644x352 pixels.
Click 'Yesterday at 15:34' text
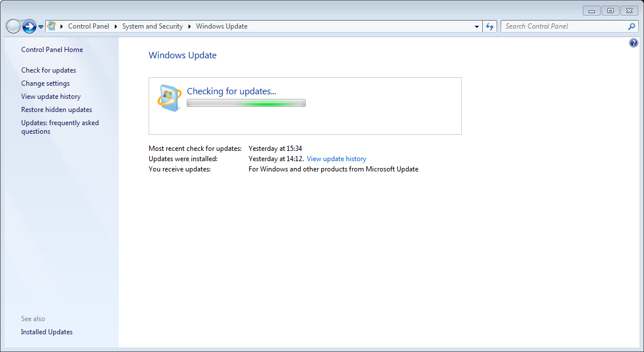[275, 149]
